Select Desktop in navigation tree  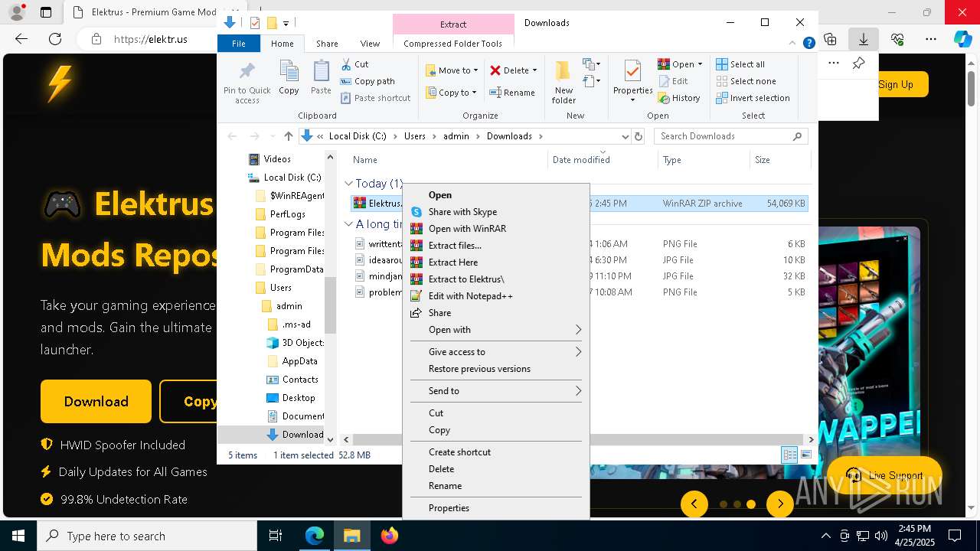(x=298, y=398)
